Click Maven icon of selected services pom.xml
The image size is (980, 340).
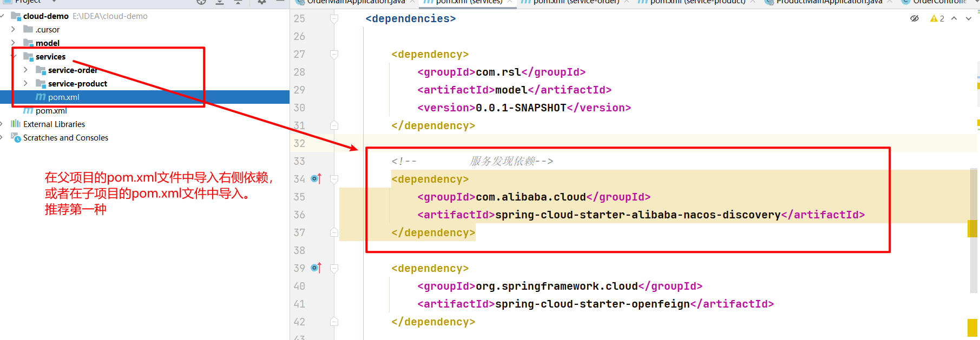[x=41, y=97]
